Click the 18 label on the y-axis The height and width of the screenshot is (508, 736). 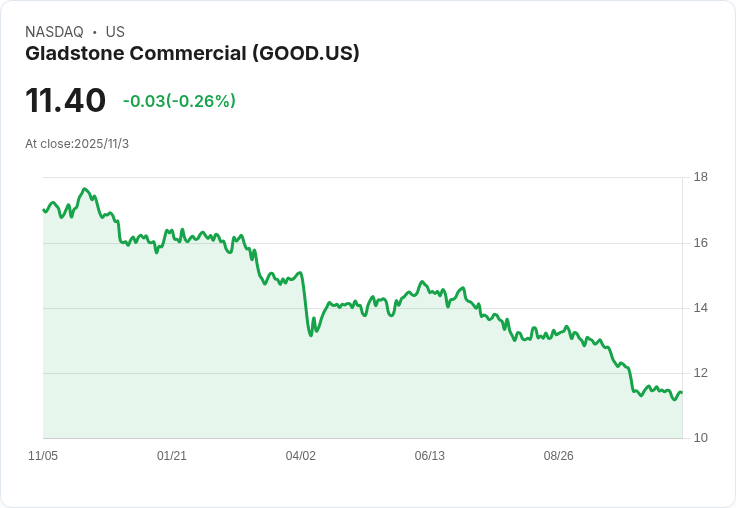point(701,178)
